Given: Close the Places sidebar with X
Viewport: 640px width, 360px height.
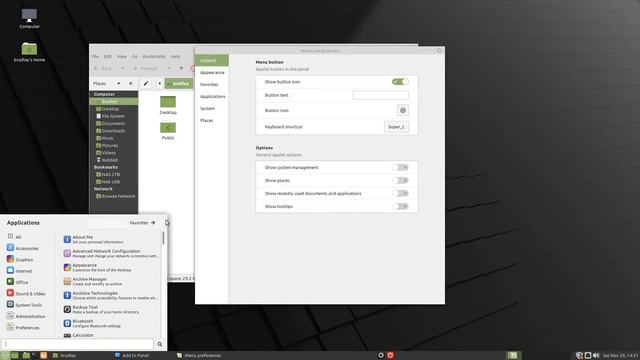Looking at the screenshot, I should (x=131, y=83).
